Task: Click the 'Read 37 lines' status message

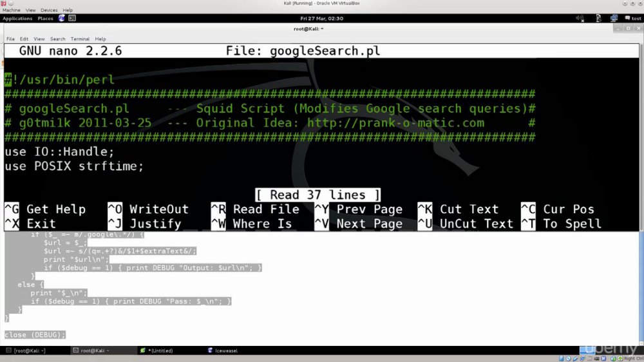Action: point(317,195)
